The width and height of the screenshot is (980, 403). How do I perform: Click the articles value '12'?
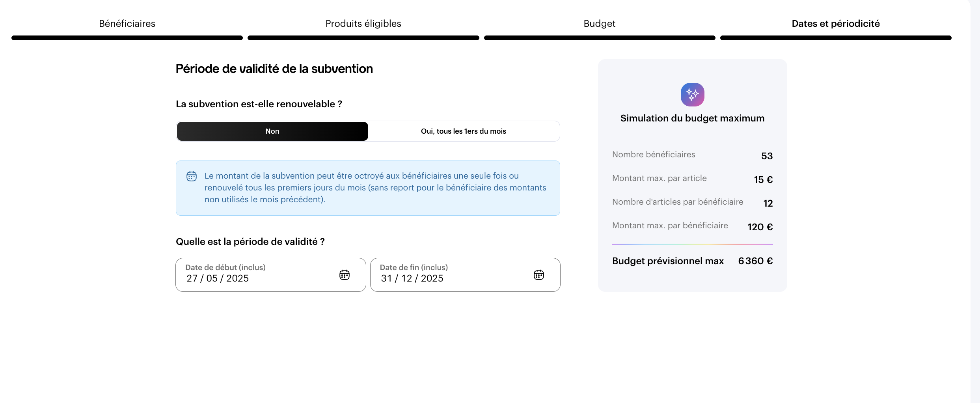pos(768,203)
